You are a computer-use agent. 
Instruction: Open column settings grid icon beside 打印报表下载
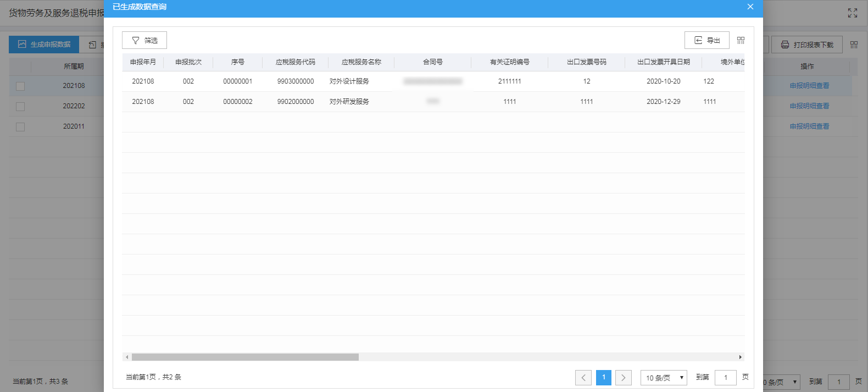coord(854,45)
